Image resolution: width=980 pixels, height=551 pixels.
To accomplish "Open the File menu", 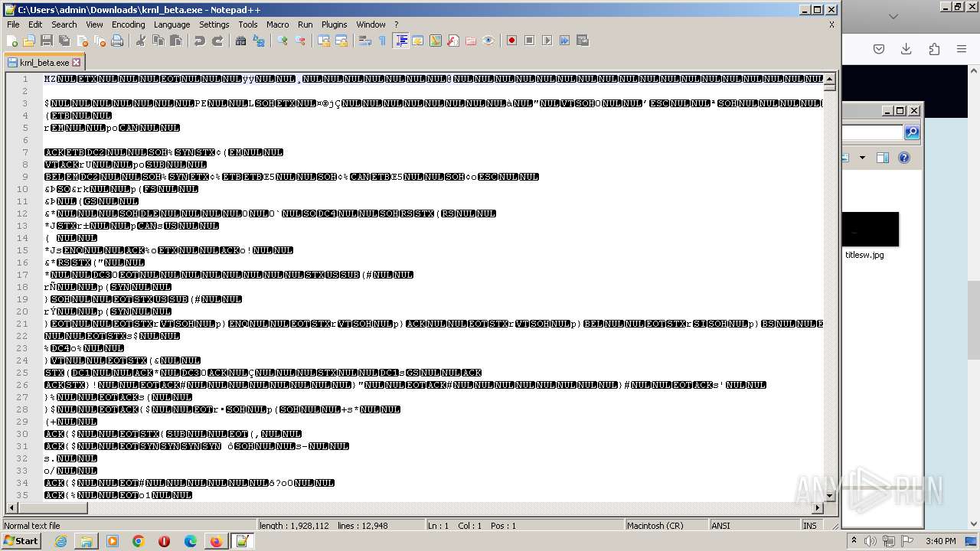I will pyautogui.click(x=13, y=24).
